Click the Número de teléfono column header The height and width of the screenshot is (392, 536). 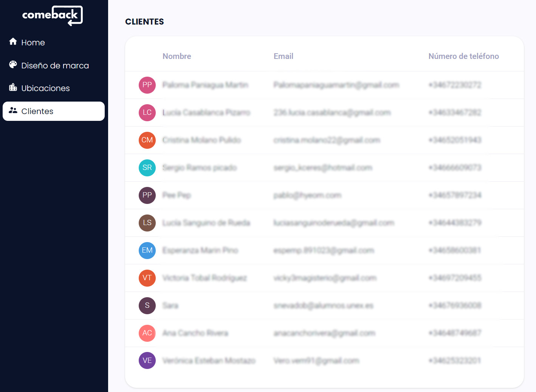464,56
